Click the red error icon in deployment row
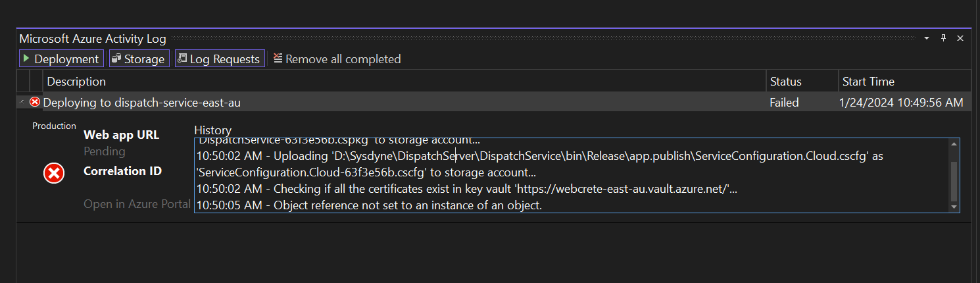 click(x=35, y=103)
